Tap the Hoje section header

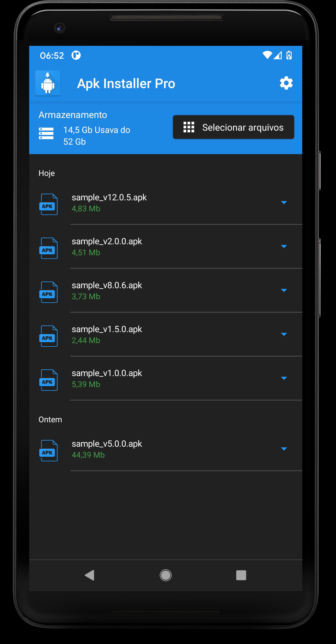(x=47, y=173)
